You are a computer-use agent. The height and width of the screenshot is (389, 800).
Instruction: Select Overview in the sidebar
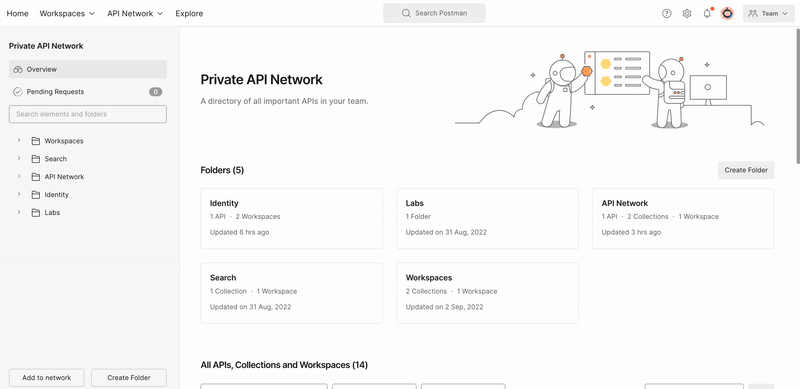(88, 69)
